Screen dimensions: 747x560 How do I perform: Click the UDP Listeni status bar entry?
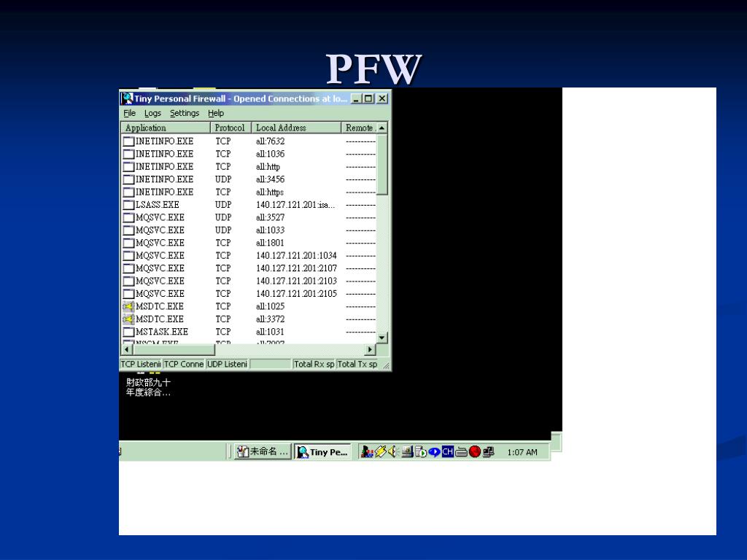click(228, 365)
